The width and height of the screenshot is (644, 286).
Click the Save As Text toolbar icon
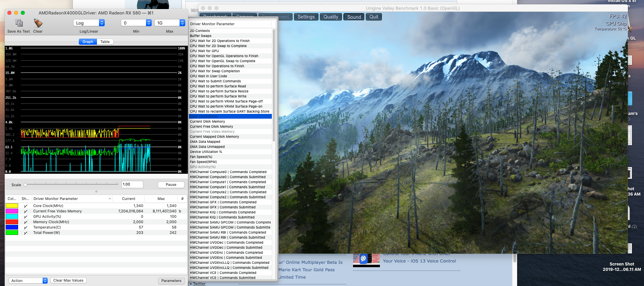point(19,23)
